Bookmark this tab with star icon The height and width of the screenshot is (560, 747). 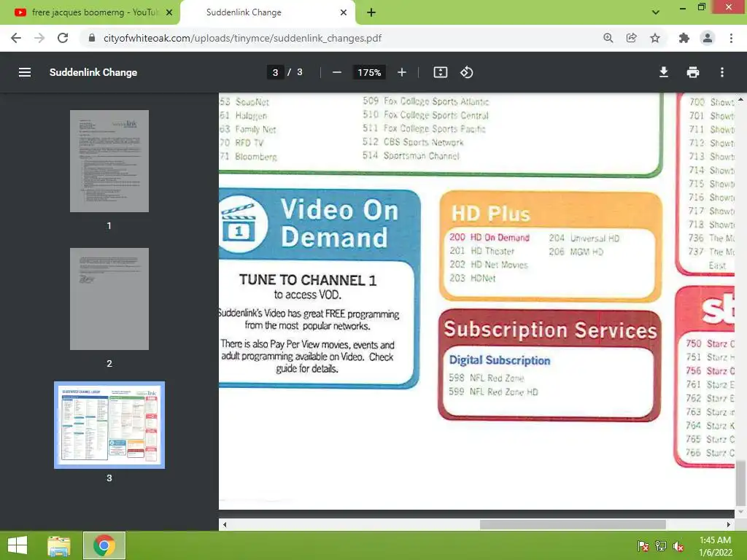[x=655, y=38]
